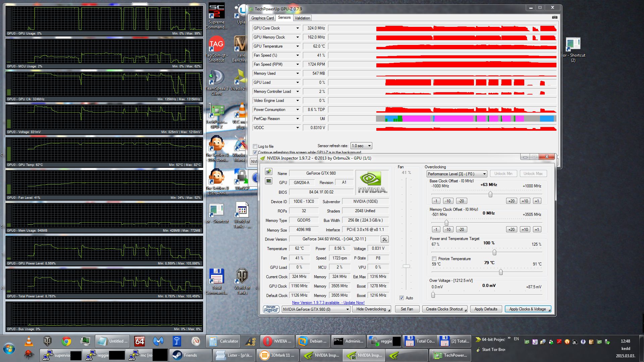
Task: Click the Donate PayPal button
Action: (x=271, y=309)
